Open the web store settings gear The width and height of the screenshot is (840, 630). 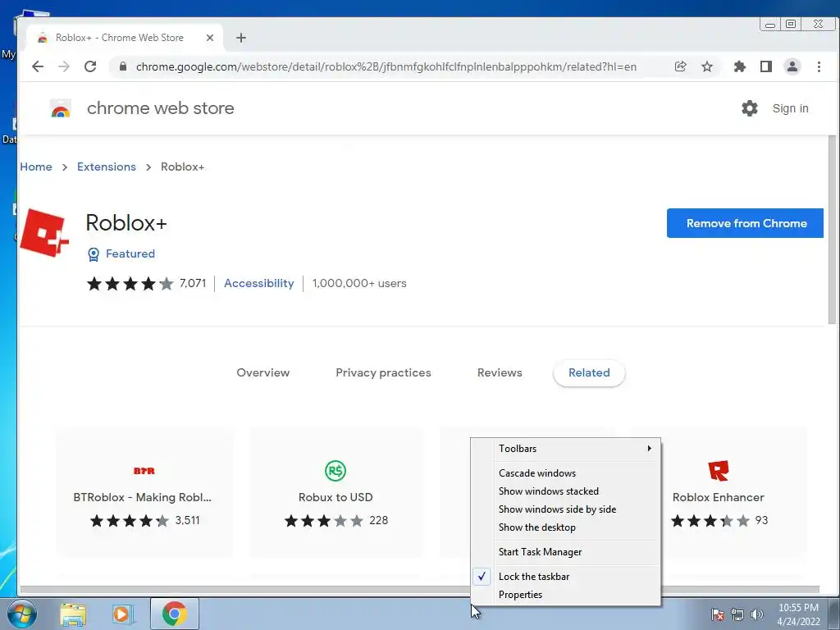750,108
